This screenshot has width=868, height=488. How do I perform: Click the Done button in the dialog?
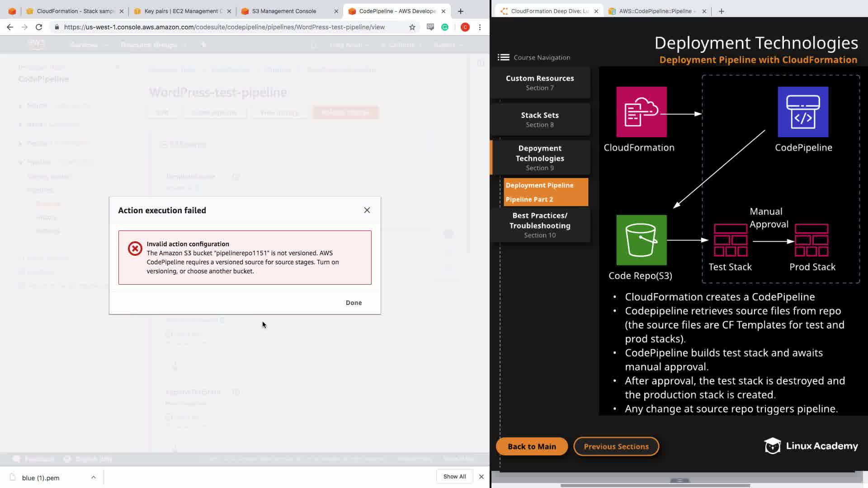point(354,303)
